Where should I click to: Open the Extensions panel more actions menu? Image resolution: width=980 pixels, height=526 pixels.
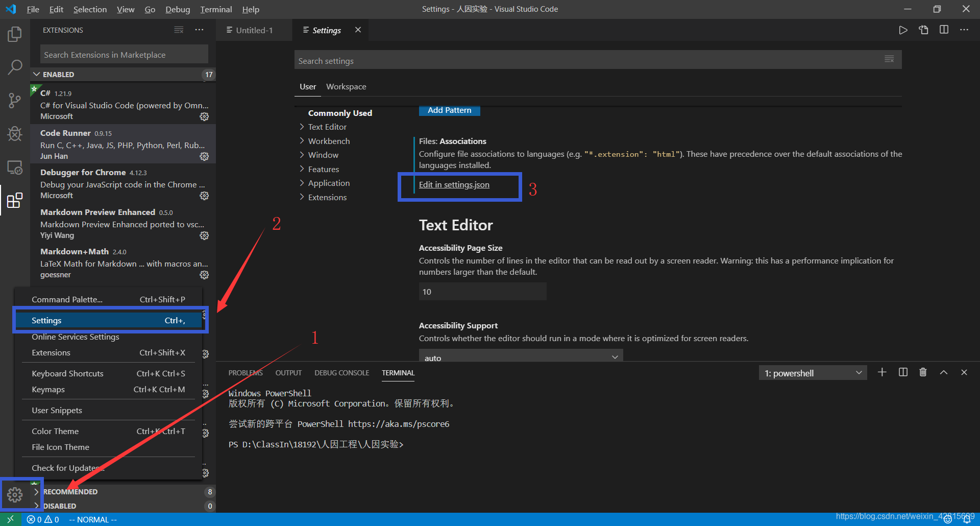199,30
